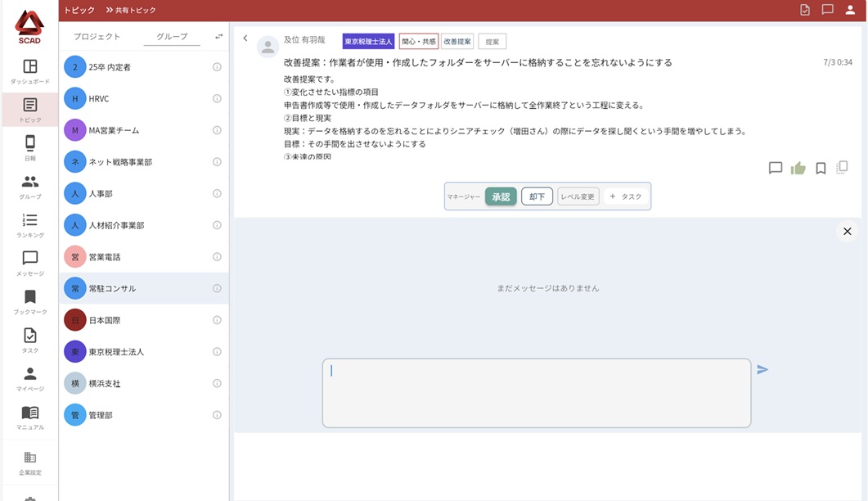Select the 25卒 内定者 group
Viewport: 868px width, 501px height.
(144, 67)
